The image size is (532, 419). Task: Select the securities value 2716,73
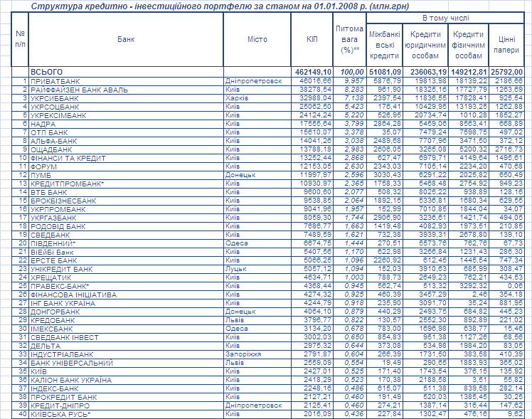(506, 149)
